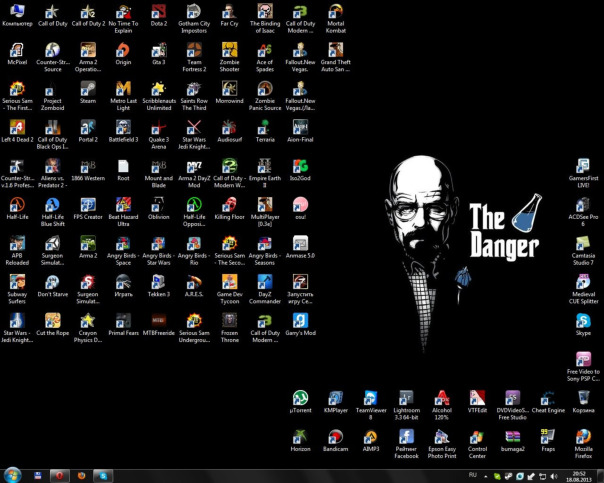Select the Oblivion desktop icon
The image size is (604, 483).
point(159,209)
